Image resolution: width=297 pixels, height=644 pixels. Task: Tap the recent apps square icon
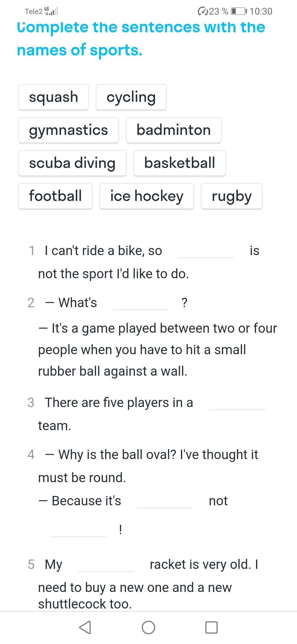tap(211, 627)
